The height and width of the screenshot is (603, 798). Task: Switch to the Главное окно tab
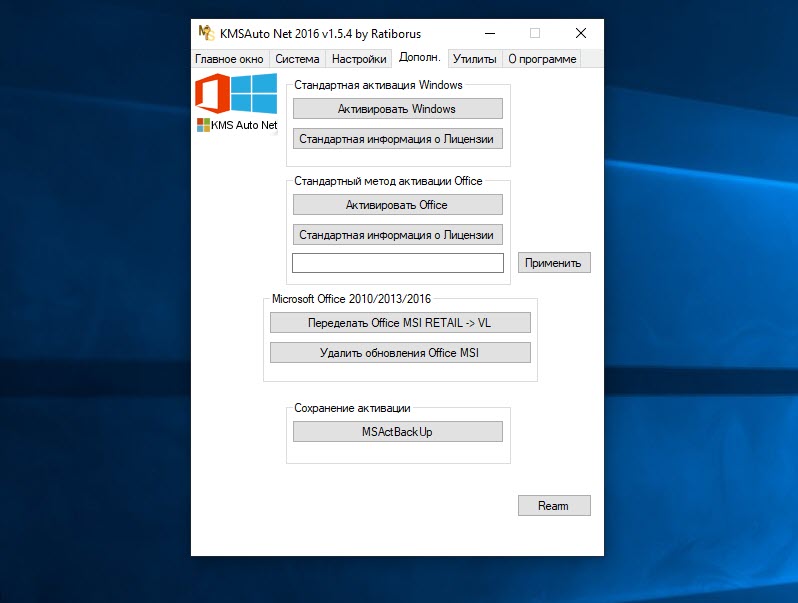229,59
